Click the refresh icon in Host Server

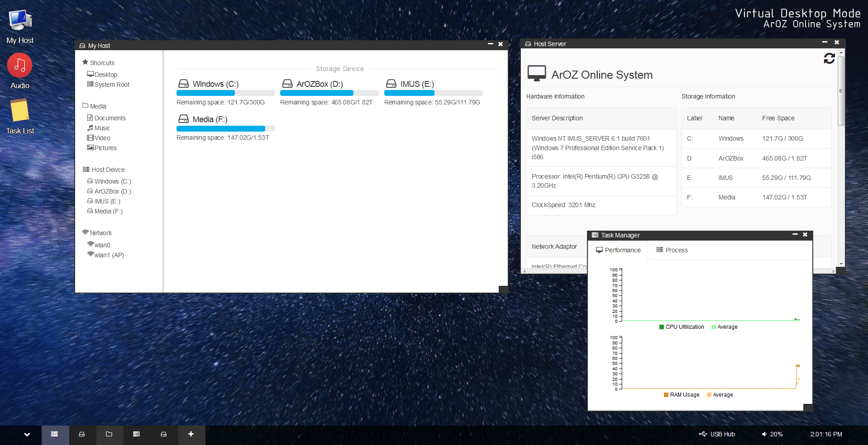click(x=829, y=59)
